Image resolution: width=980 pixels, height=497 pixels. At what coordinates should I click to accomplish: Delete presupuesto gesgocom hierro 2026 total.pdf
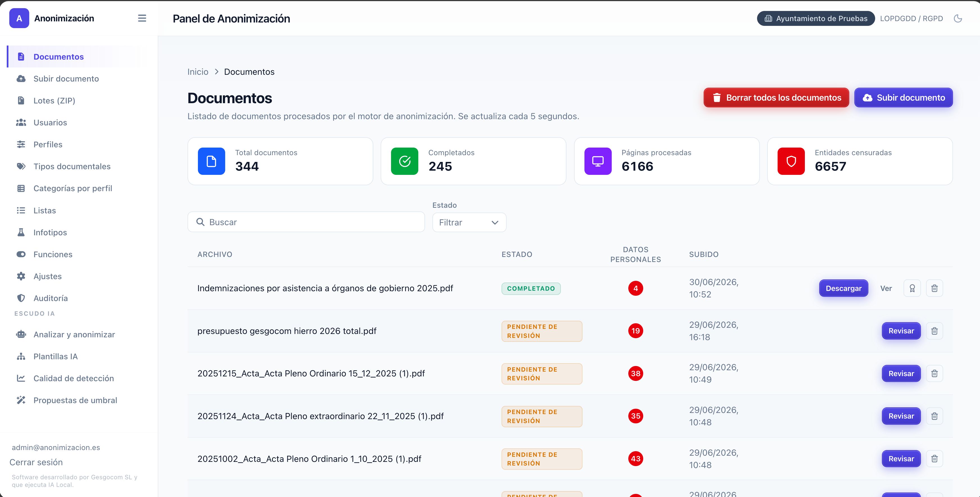(x=934, y=331)
